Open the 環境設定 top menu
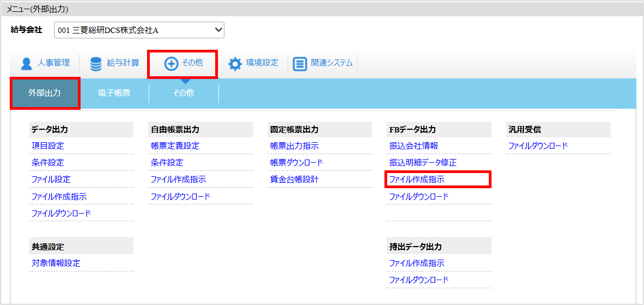Image resolution: width=644 pixels, height=305 pixels. (x=262, y=63)
